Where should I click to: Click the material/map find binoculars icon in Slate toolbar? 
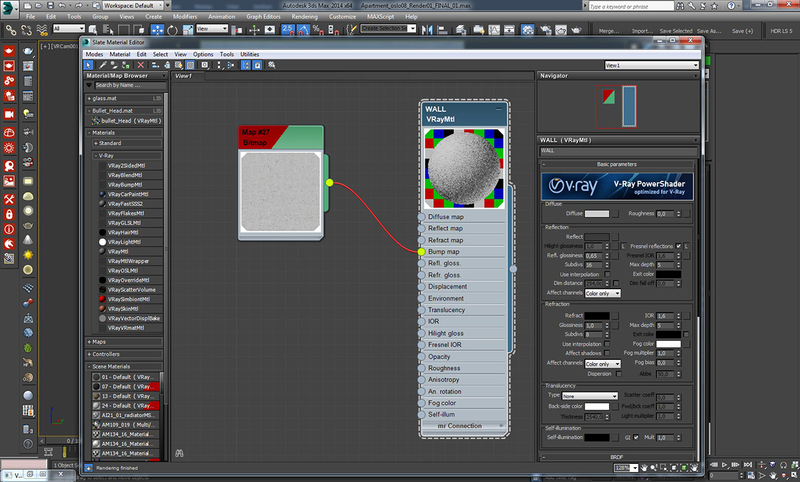pyautogui.click(x=271, y=65)
